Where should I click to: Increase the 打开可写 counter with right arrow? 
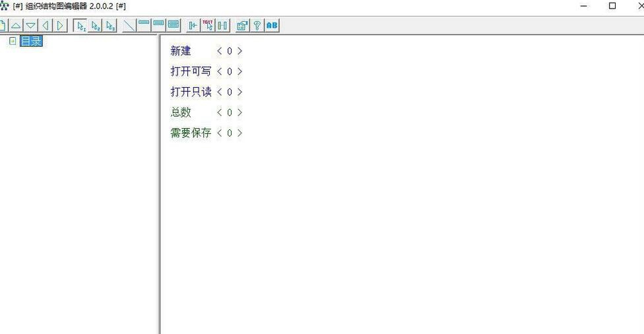[240, 71]
